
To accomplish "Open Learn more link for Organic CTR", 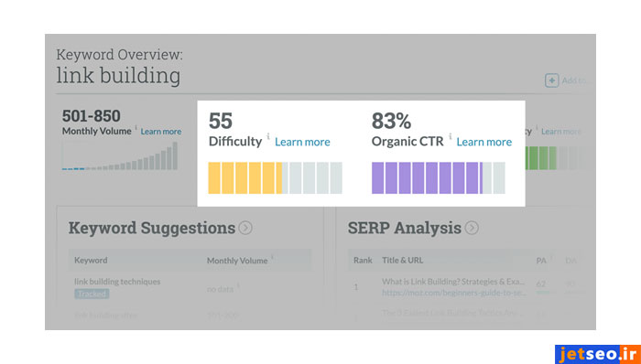I will [484, 142].
